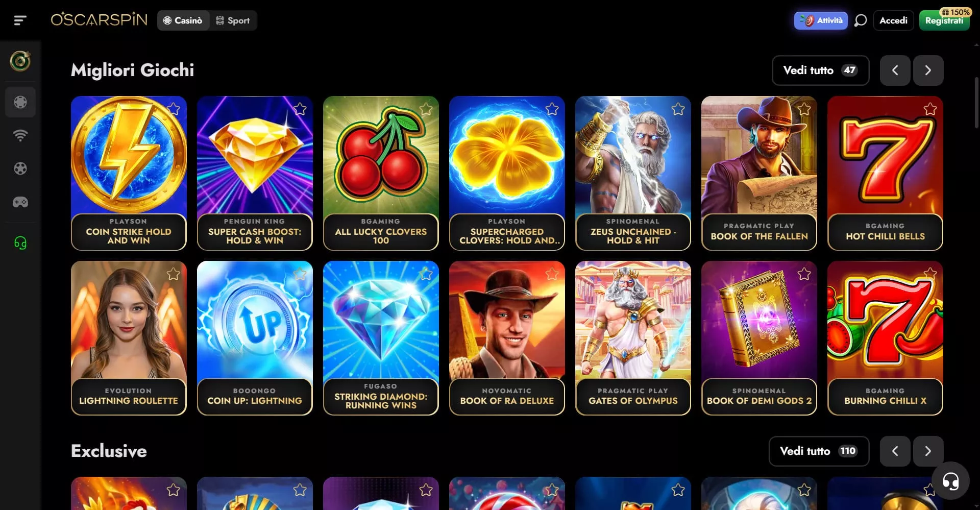Open Gates of Olympus game thumbnail
The height and width of the screenshot is (510, 980).
(x=633, y=338)
